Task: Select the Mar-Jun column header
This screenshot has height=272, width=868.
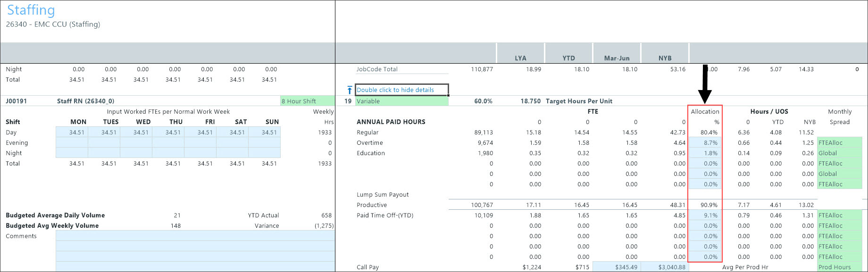Action: 617,58
